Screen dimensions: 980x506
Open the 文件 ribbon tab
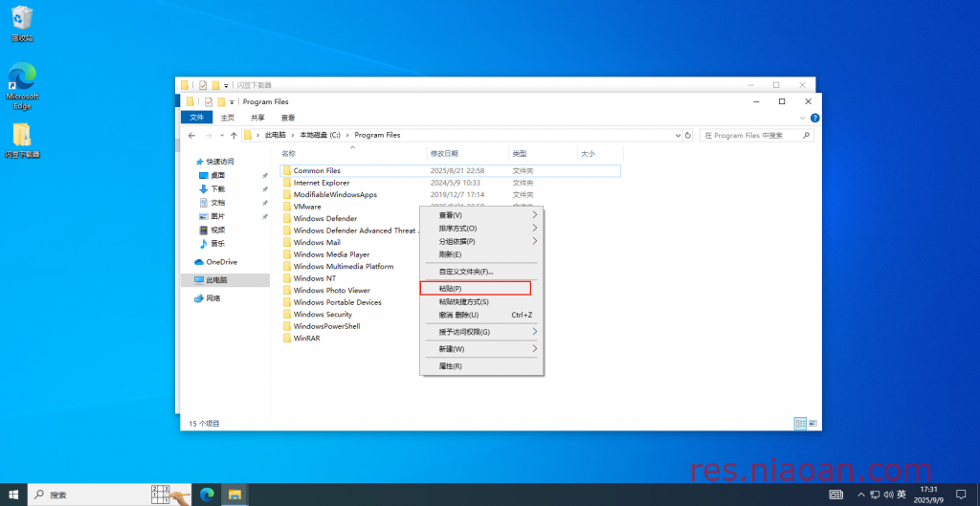(x=197, y=118)
